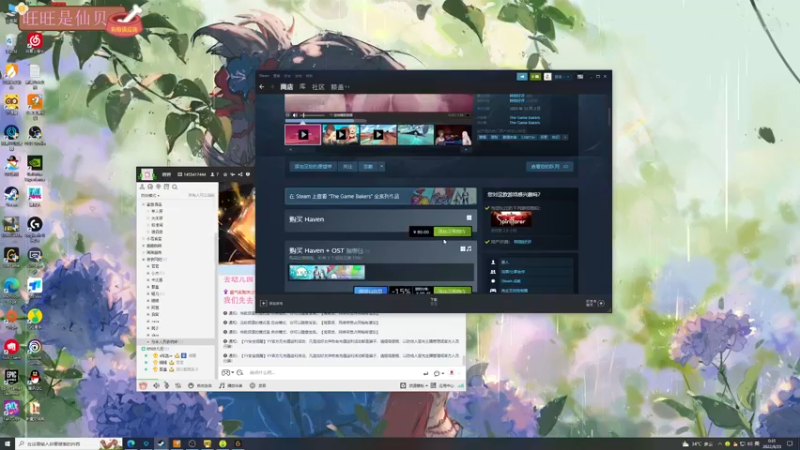This screenshot has width=800, height=450.
Task: Open the dropdown arrow beside Ignore
Action: 381,166
